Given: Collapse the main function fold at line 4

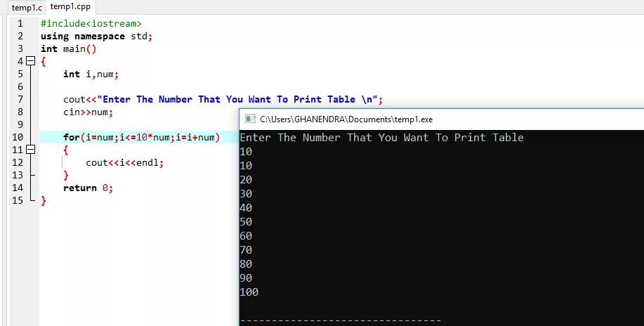Looking at the screenshot, I should point(31,61).
